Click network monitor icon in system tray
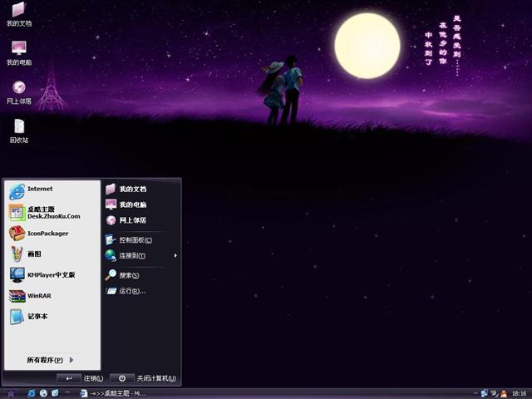 point(484,393)
